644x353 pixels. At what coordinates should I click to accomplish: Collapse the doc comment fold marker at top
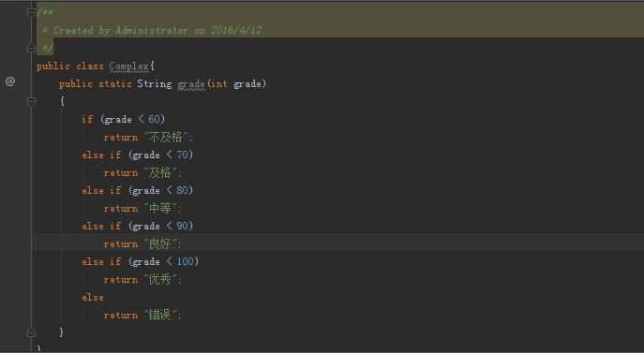(x=31, y=12)
